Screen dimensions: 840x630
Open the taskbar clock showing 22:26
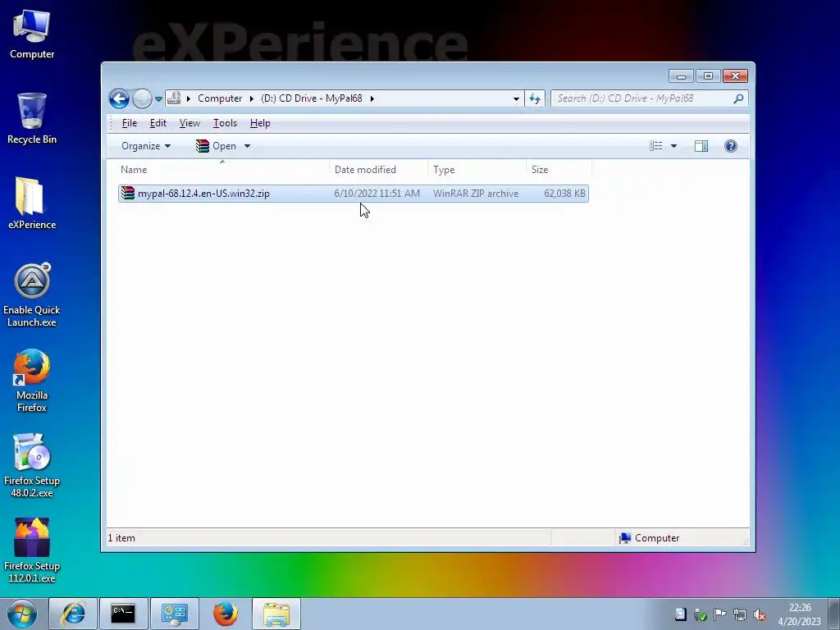tap(799, 614)
